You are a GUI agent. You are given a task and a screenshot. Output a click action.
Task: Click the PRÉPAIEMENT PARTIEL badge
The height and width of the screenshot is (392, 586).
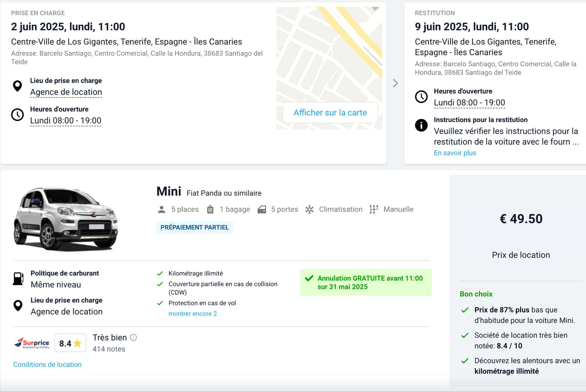[x=194, y=228]
